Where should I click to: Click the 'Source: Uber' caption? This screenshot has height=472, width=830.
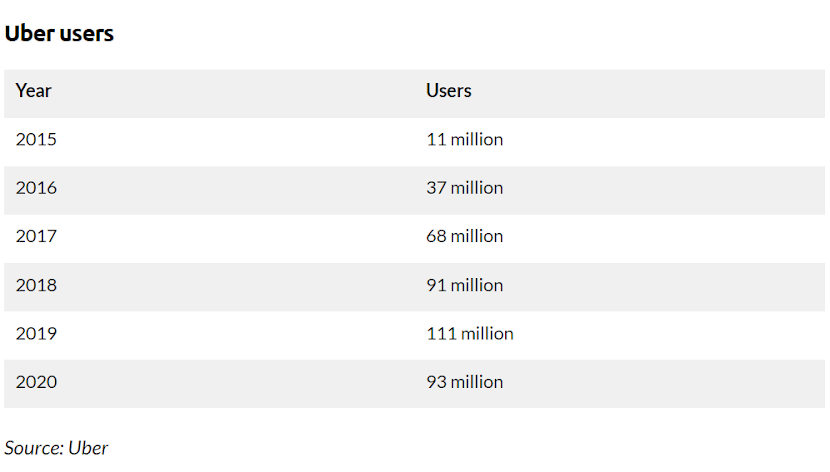[56, 448]
